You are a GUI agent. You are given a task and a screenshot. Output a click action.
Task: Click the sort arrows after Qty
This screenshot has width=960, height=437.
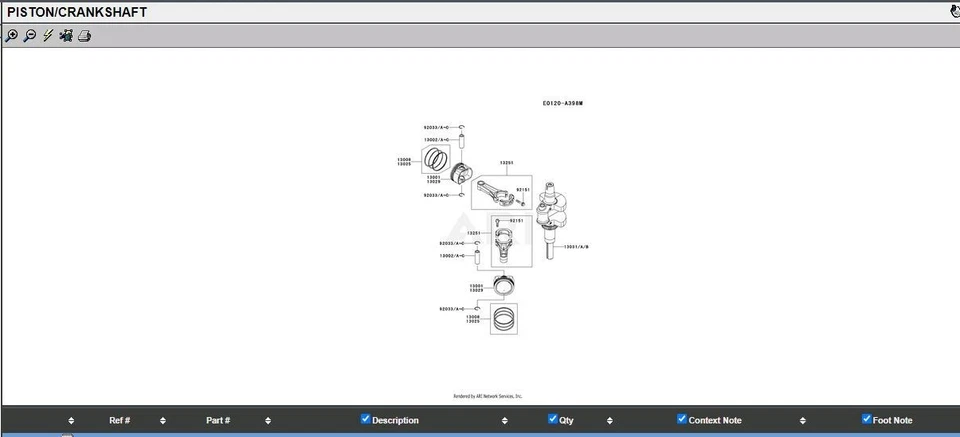tap(610, 421)
